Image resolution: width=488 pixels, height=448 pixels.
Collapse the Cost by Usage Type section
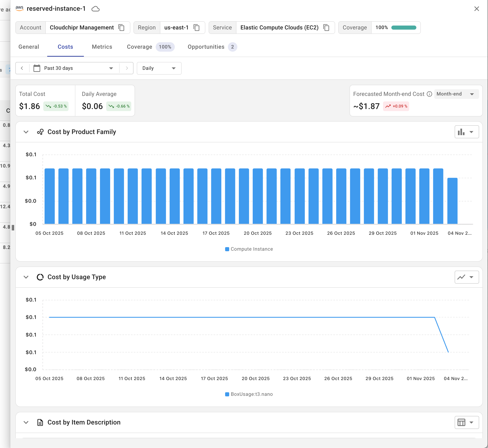(26, 277)
